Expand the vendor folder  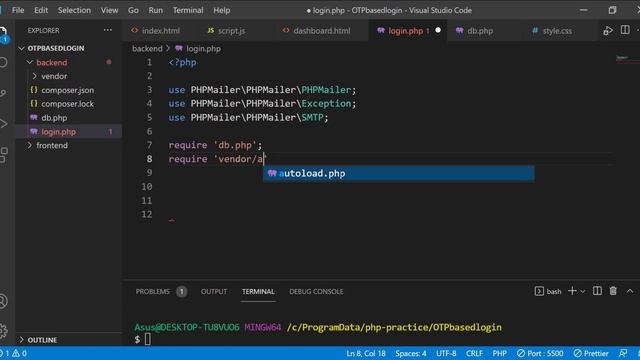[54, 76]
